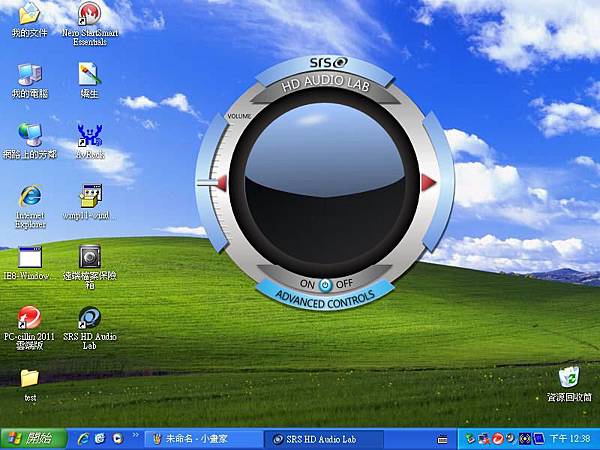The image size is (600, 450).
Task: Click the central glass display of SRS dial
Action: coord(325,184)
